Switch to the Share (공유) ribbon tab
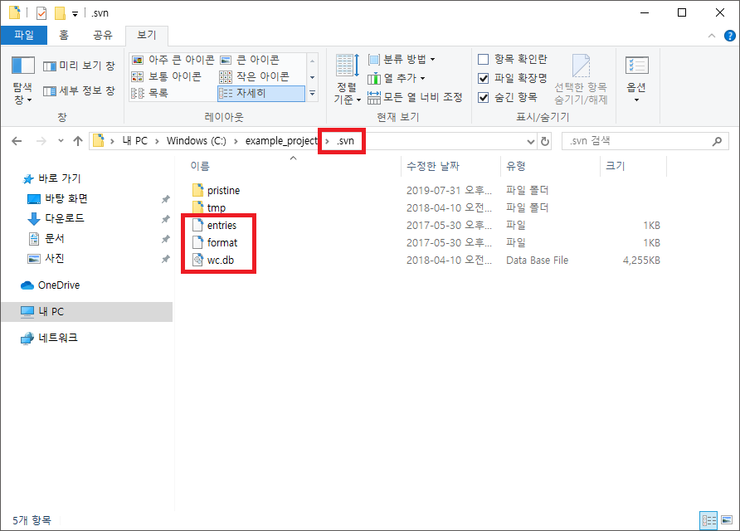740x531 pixels. pyautogui.click(x=102, y=35)
